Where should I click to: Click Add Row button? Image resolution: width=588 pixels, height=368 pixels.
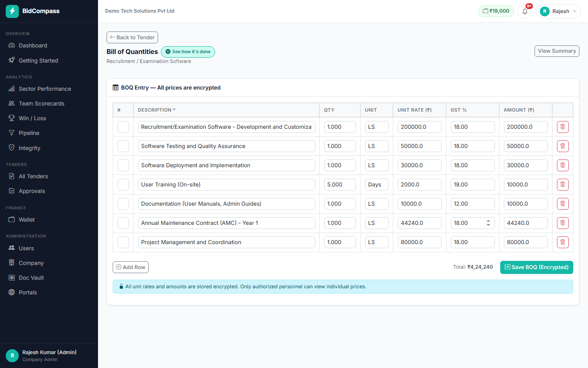(131, 267)
